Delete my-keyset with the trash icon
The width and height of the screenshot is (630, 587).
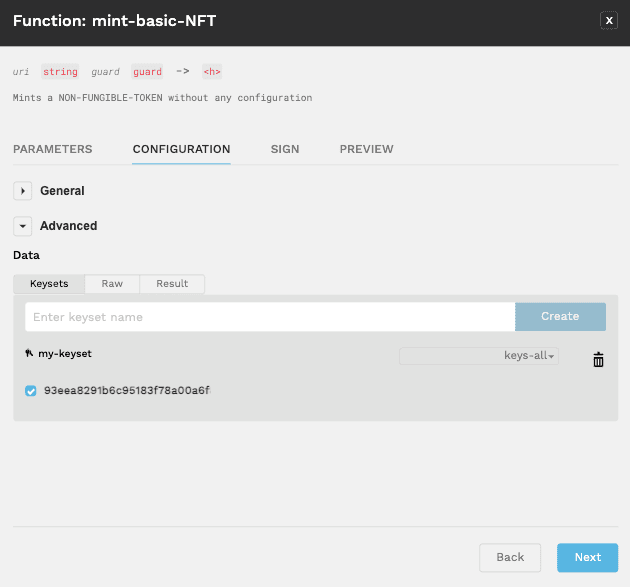598,360
